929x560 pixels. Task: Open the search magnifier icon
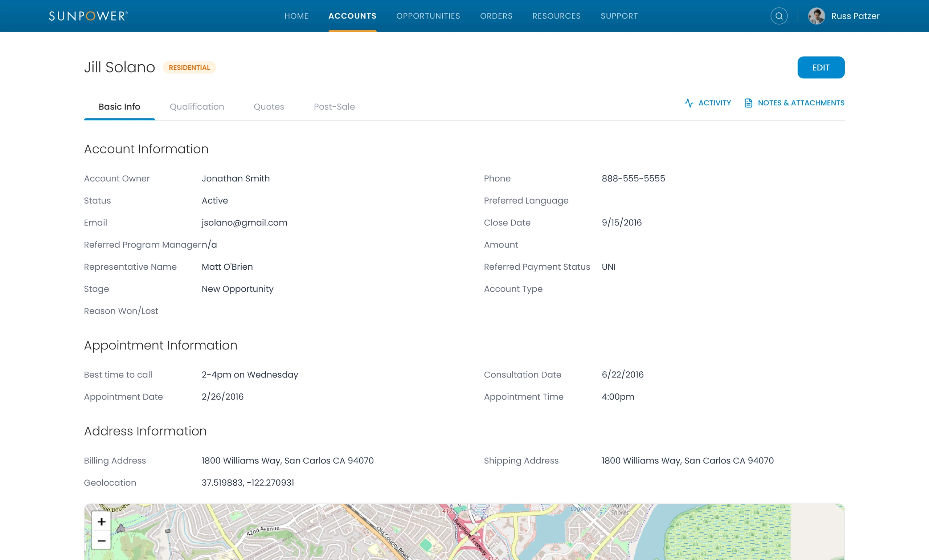(x=779, y=16)
